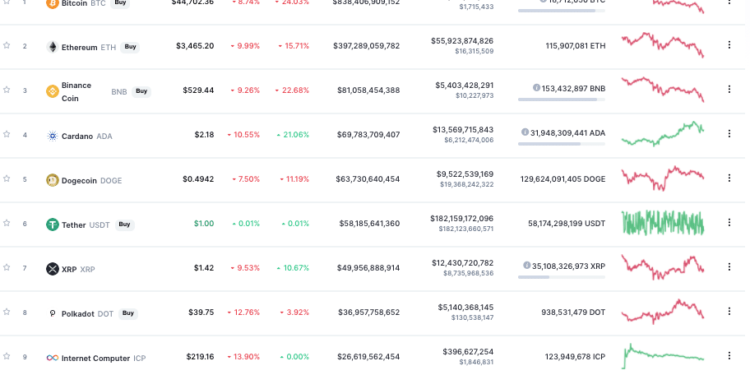Screen dimensions: 750x375
Task: Click the Tether logo icon
Action: [52, 224]
